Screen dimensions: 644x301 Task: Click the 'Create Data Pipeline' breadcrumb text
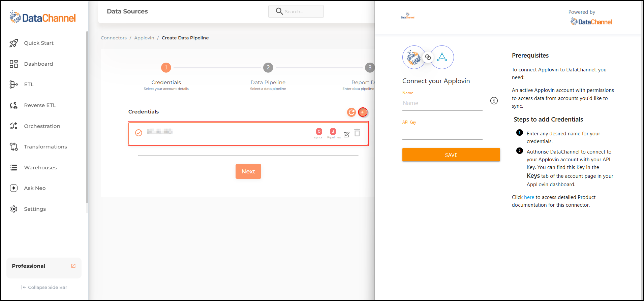pyautogui.click(x=185, y=38)
